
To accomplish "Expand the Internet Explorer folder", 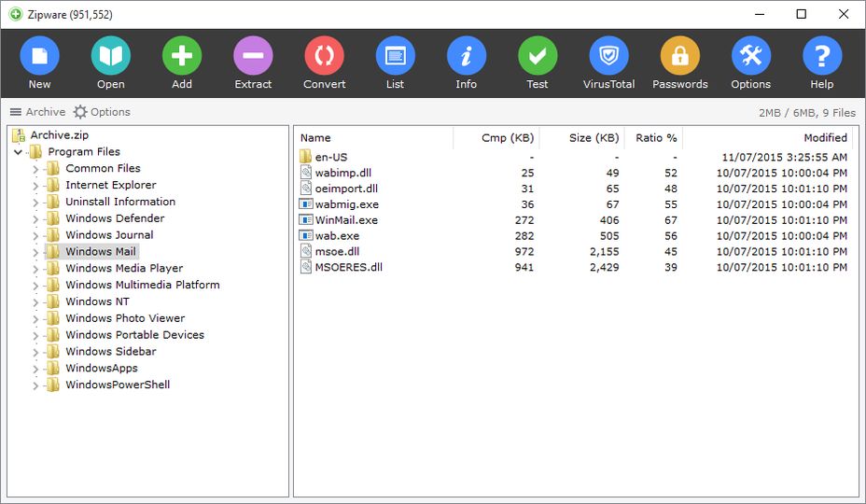I will 35,186.
